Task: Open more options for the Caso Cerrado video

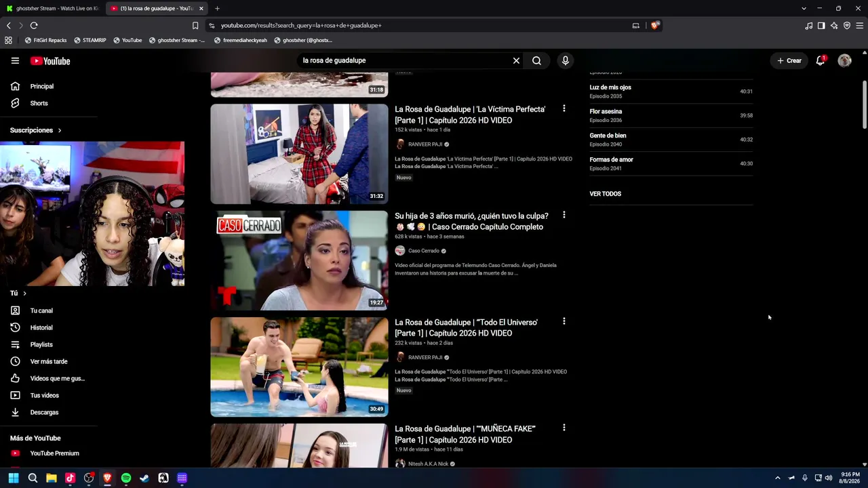Action: coord(564,215)
